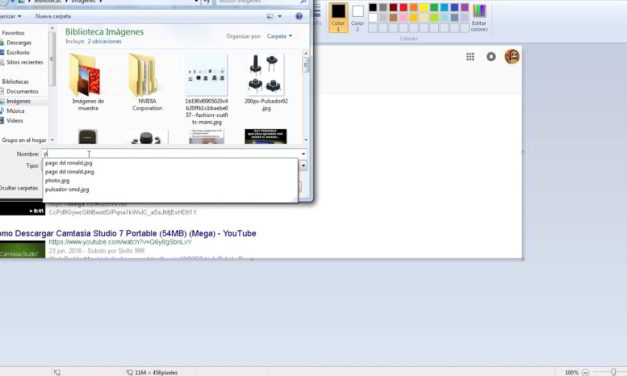Pick the yellow color swatch
Screen dimensions: 627x376
tap(424, 8)
